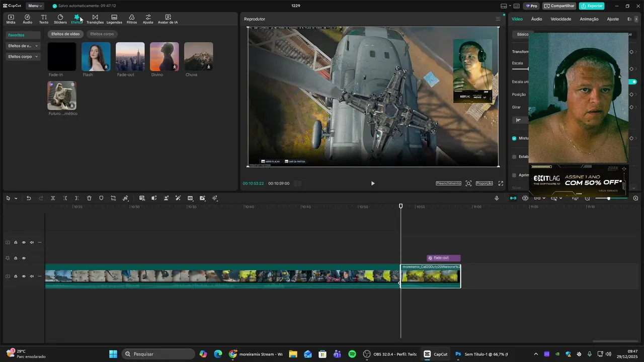
Task: Open the selection tool dropdown arrow
Action: 16,199
